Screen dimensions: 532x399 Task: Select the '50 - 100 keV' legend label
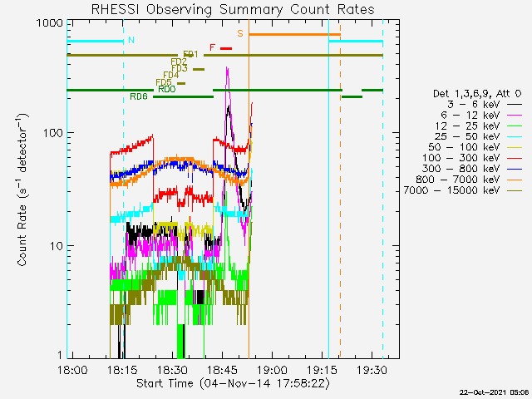click(464, 147)
